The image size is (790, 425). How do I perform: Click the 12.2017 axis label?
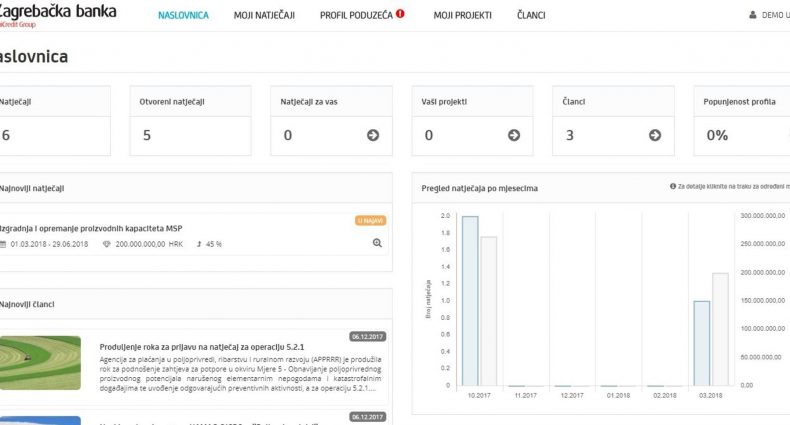click(x=572, y=396)
